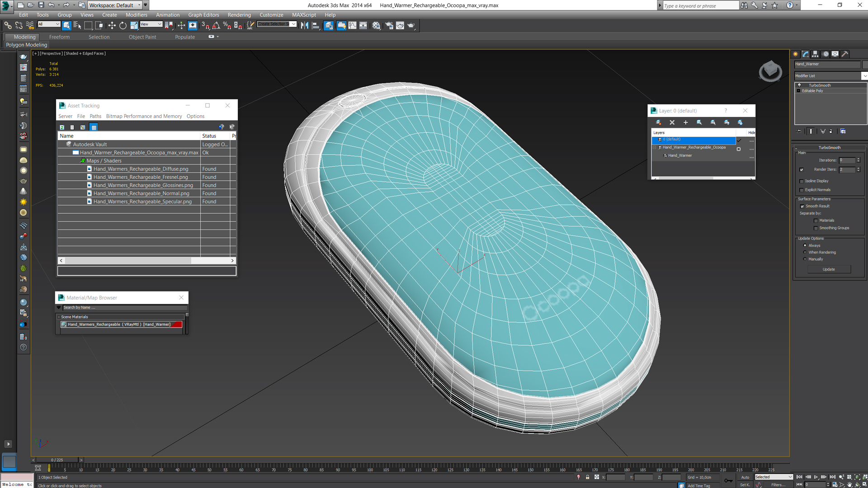Screen dimensions: 868x488
Task: Select the When Rendering radio button
Action: point(805,252)
